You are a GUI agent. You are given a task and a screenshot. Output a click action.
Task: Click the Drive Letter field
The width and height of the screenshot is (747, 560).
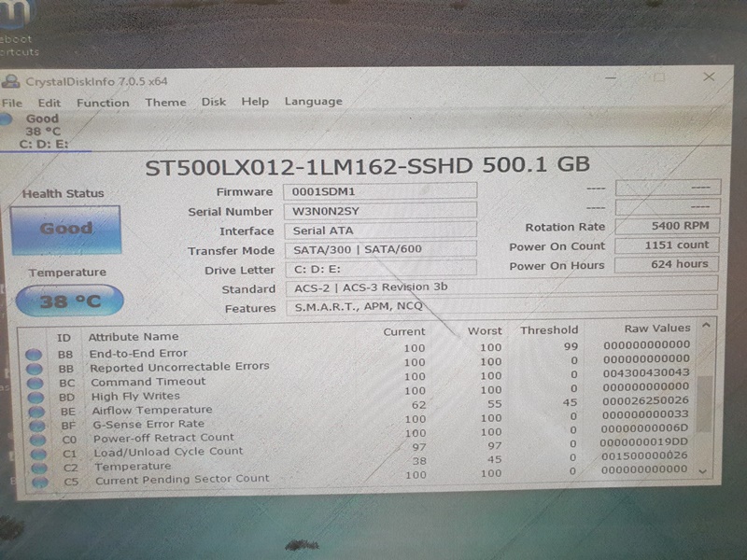(381, 269)
